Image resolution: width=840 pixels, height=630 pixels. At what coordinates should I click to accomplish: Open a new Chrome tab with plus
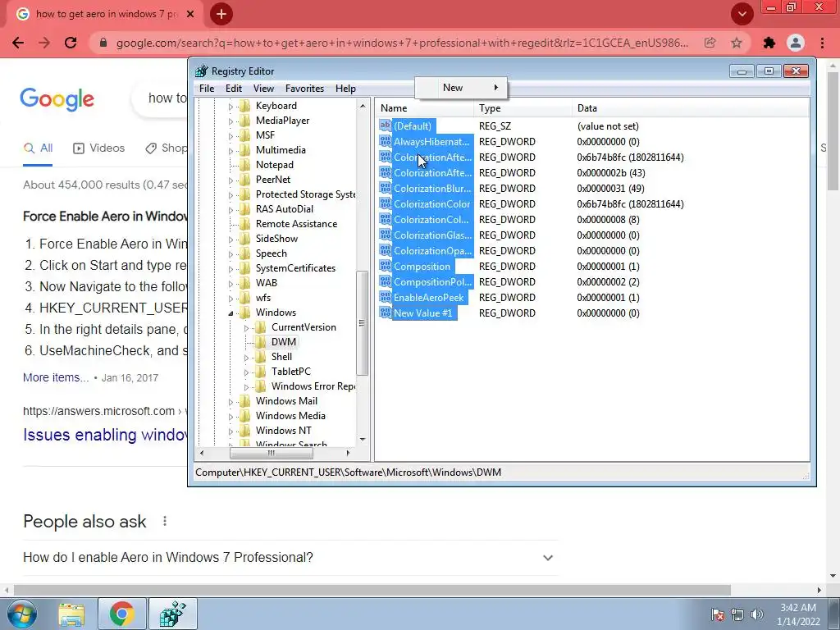coord(221,14)
